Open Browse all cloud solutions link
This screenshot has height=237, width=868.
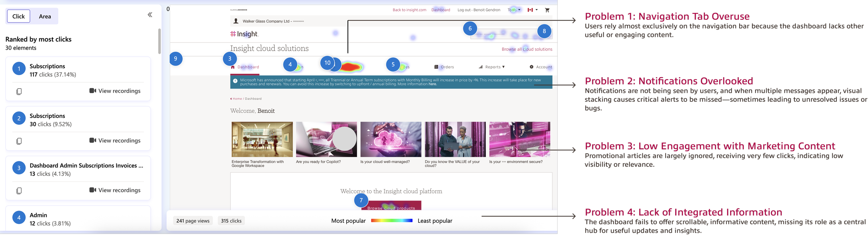[527, 49]
